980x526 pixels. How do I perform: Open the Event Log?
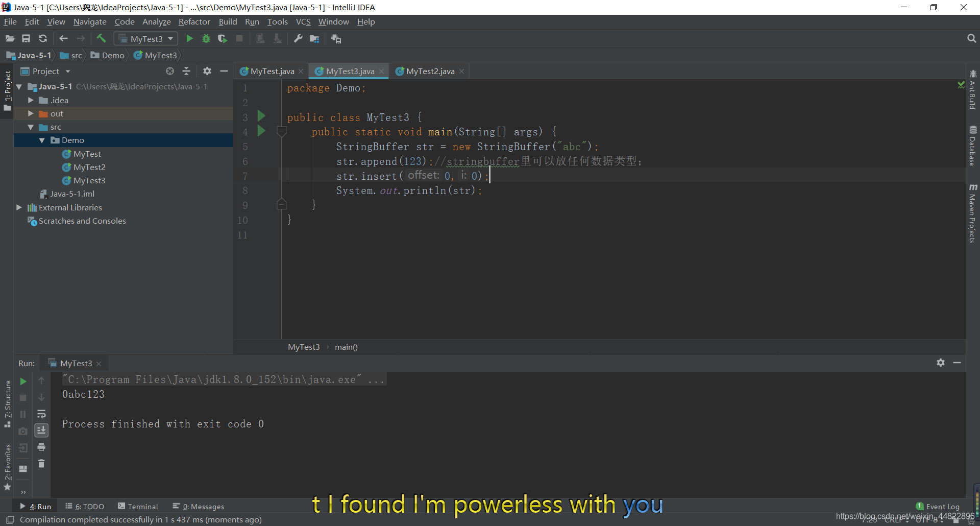pyautogui.click(x=938, y=507)
